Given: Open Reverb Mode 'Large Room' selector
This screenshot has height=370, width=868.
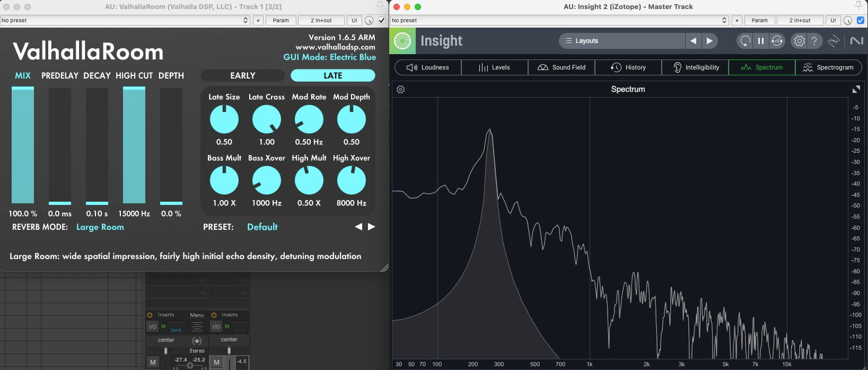Looking at the screenshot, I should pyautogui.click(x=100, y=227).
